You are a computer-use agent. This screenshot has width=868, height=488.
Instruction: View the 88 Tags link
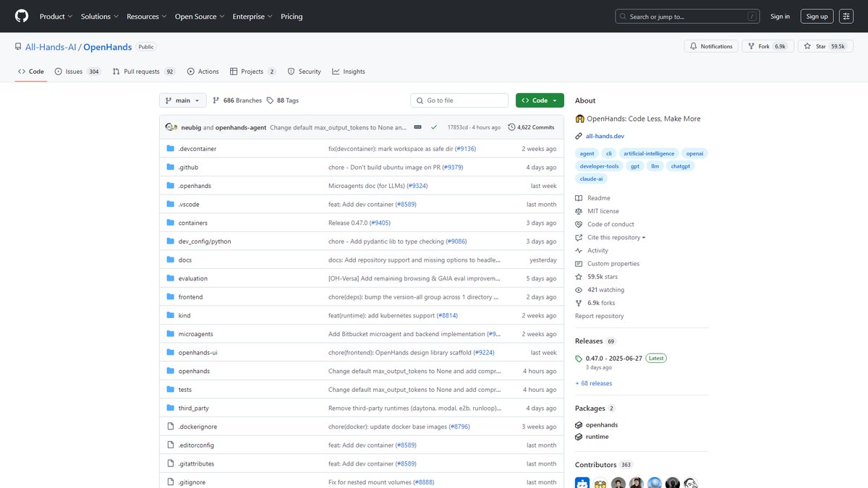283,100
